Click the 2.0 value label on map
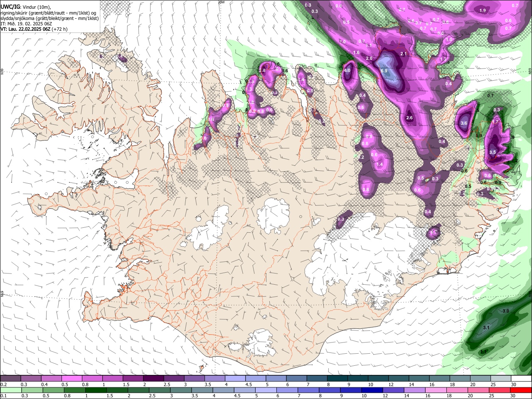This screenshot has height=399, width=532. coord(369,59)
